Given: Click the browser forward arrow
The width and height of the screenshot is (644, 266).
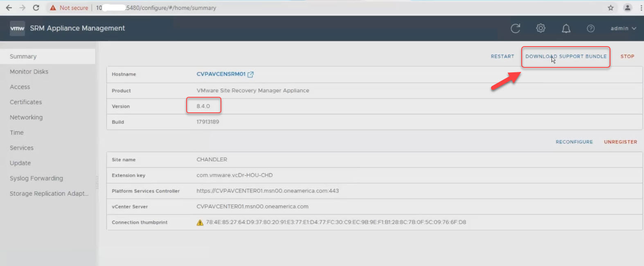Looking at the screenshot, I should pos(23,8).
